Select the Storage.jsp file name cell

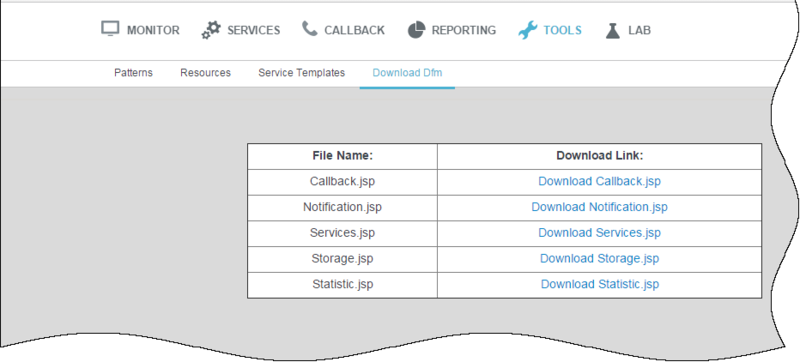point(342,259)
